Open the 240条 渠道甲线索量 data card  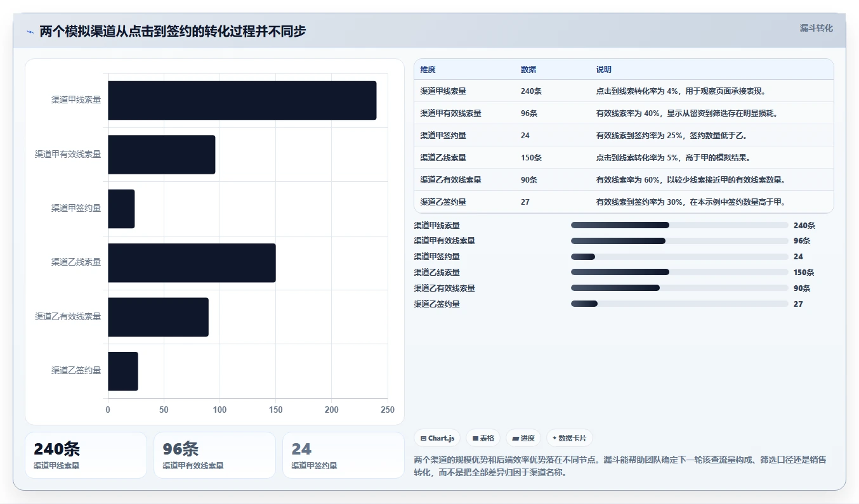click(86, 455)
